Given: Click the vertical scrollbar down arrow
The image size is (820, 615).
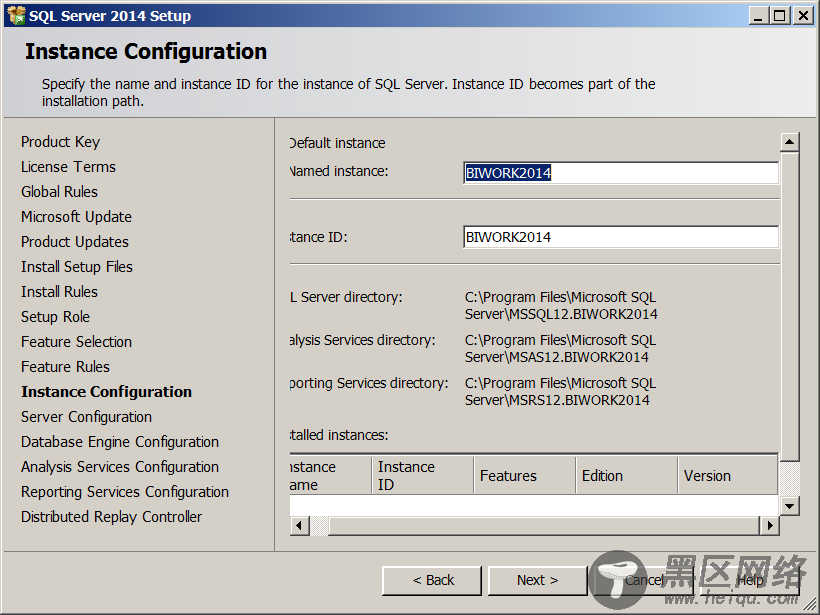Looking at the screenshot, I should pyautogui.click(x=789, y=506).
